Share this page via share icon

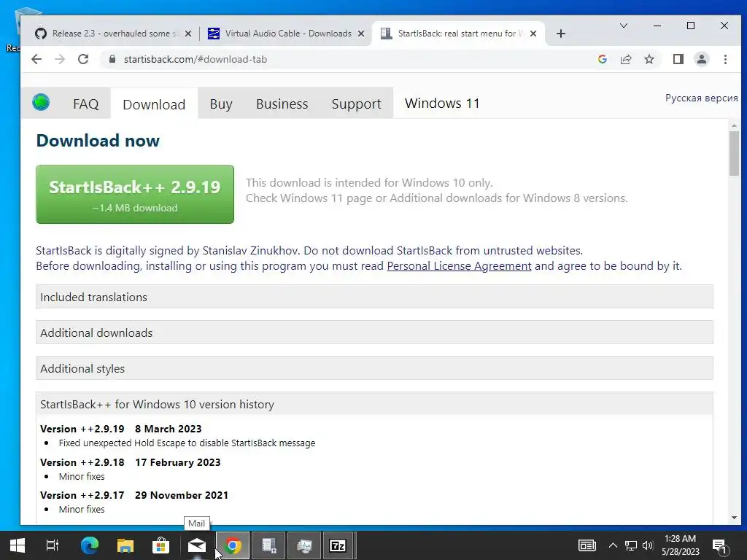point(625,59)
